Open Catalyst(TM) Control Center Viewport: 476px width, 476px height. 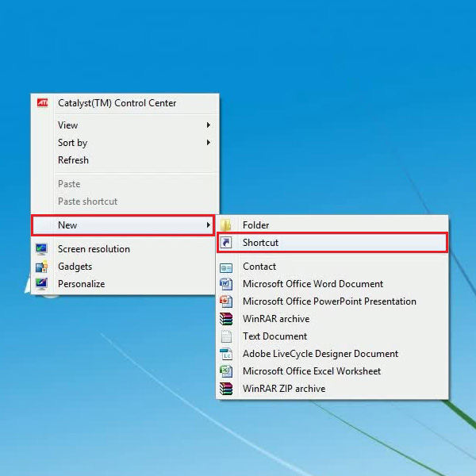pos(125,103)
